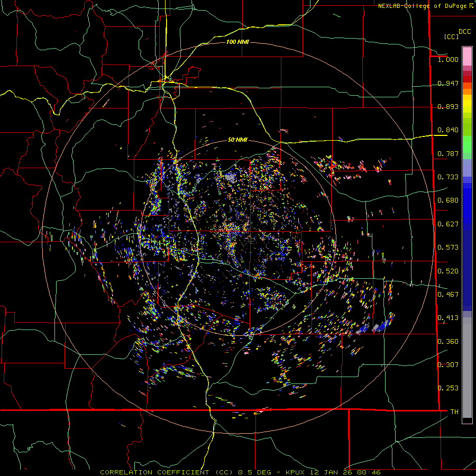Click the TH threshold label on the legend
476x476 pixels.
coord(454,412)
